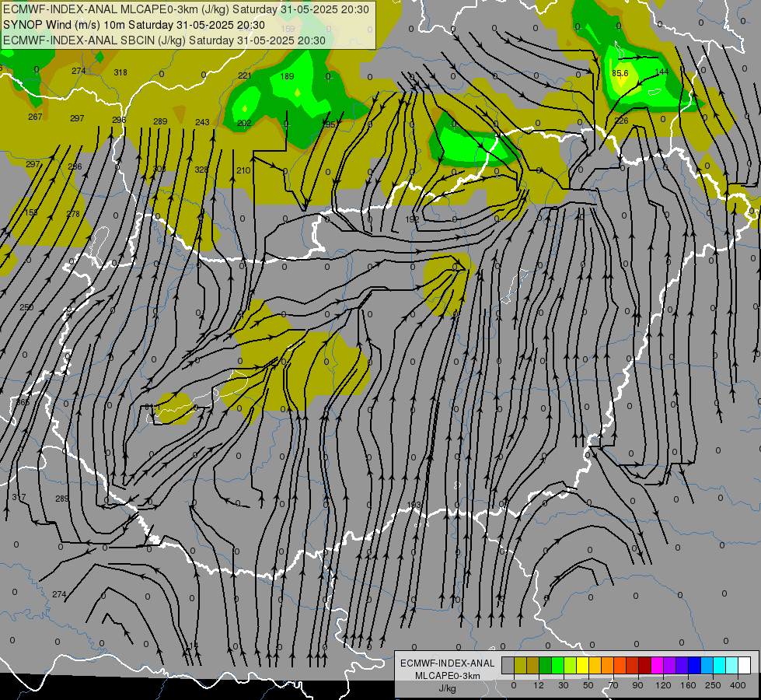Click the gray swatch in the legend
This screenshot has width=761, height=700.
(508, 665)
